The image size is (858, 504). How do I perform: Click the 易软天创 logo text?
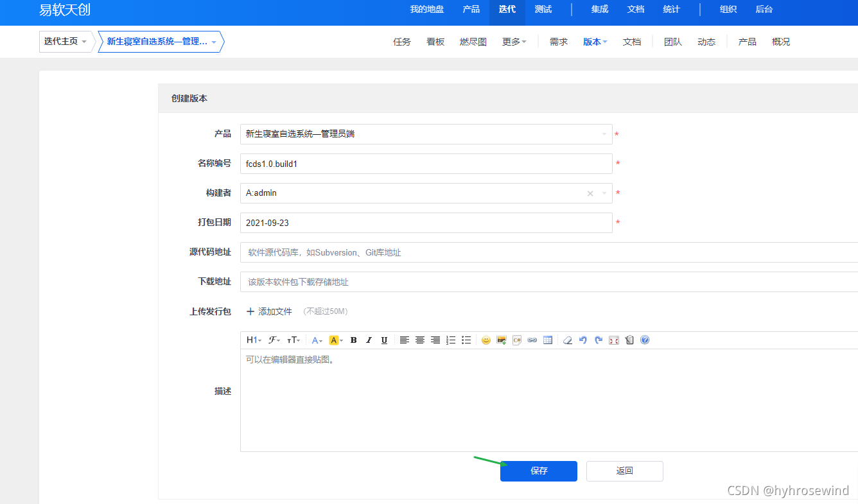click(64, 10)
